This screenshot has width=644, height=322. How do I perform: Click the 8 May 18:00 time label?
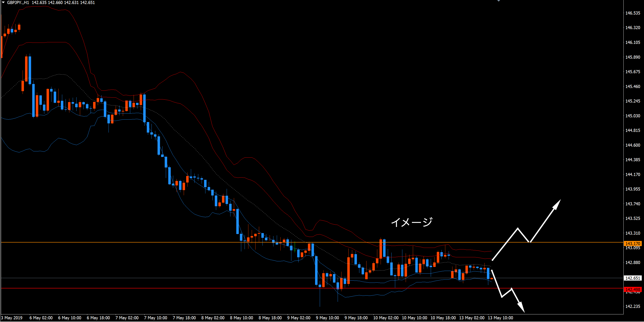270,318
